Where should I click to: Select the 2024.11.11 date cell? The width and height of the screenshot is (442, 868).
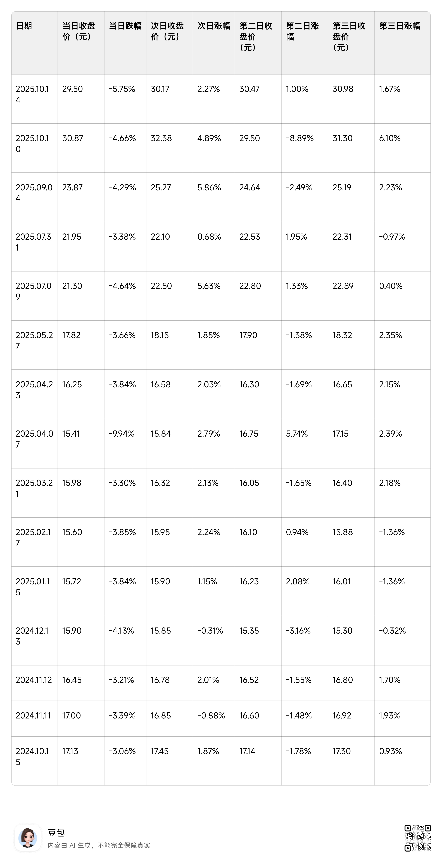click(x=33, y=715)
